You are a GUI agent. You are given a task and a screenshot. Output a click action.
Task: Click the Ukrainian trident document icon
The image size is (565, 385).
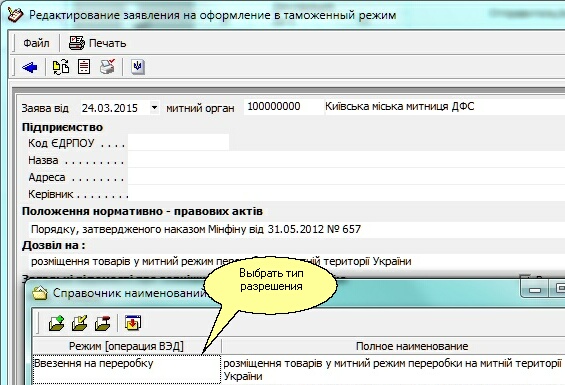[138, 67]
